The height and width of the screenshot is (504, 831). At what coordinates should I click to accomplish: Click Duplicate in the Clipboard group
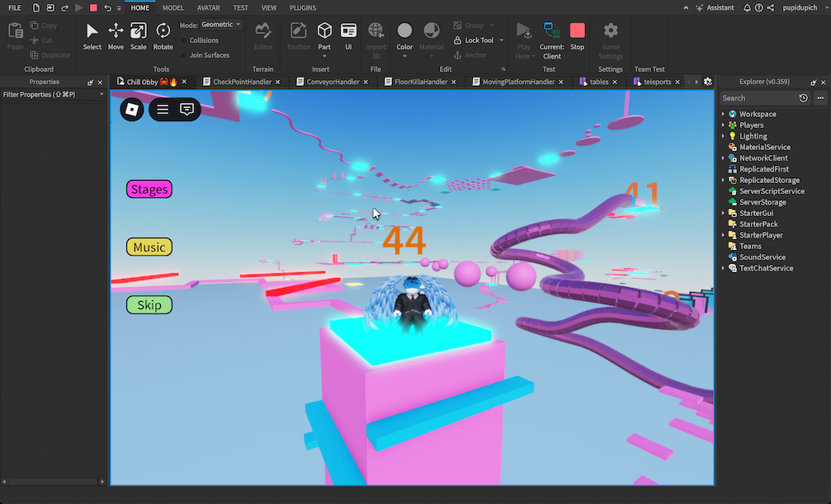[50, 55]
